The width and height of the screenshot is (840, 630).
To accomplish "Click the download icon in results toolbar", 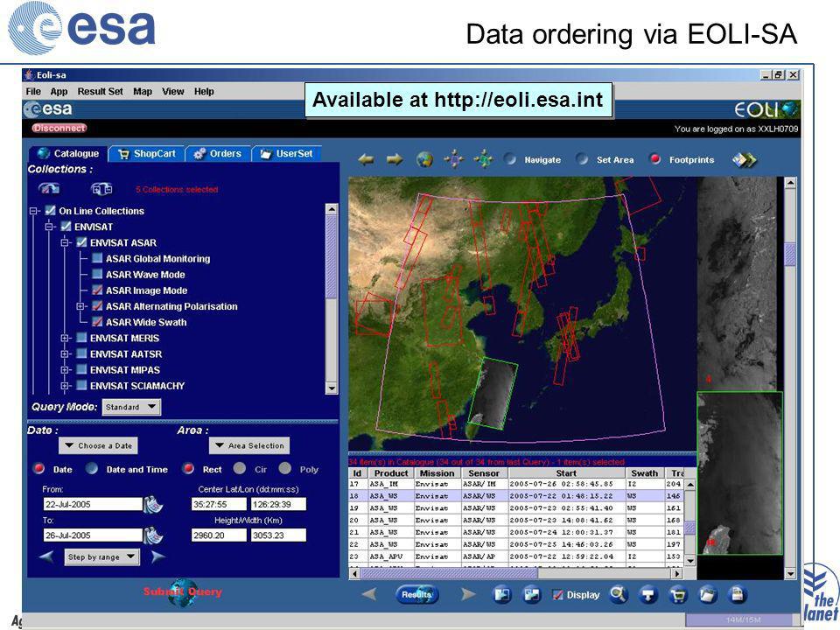I will click(x=648, y=595).
